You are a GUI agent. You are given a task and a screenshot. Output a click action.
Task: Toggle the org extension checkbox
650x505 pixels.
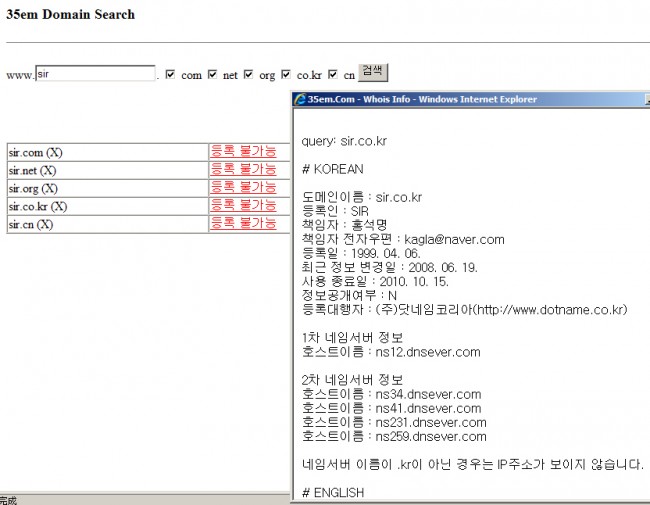(248, 74)
